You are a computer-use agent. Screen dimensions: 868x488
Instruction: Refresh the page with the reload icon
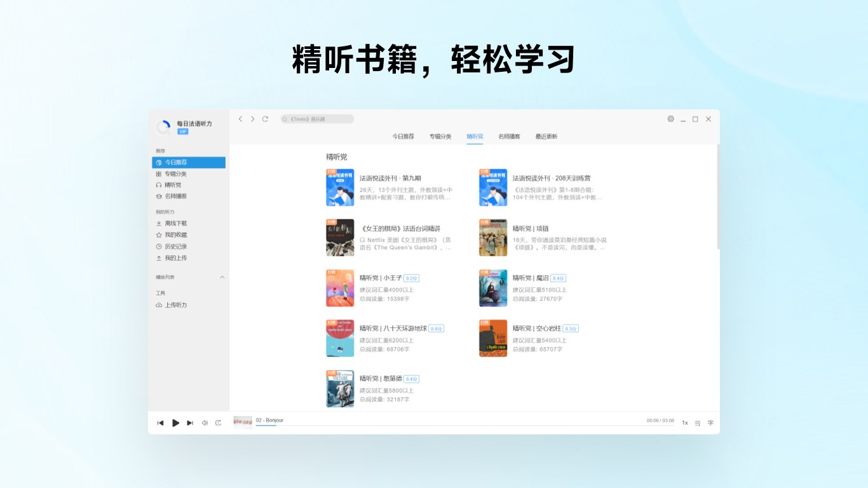[265, 119]
